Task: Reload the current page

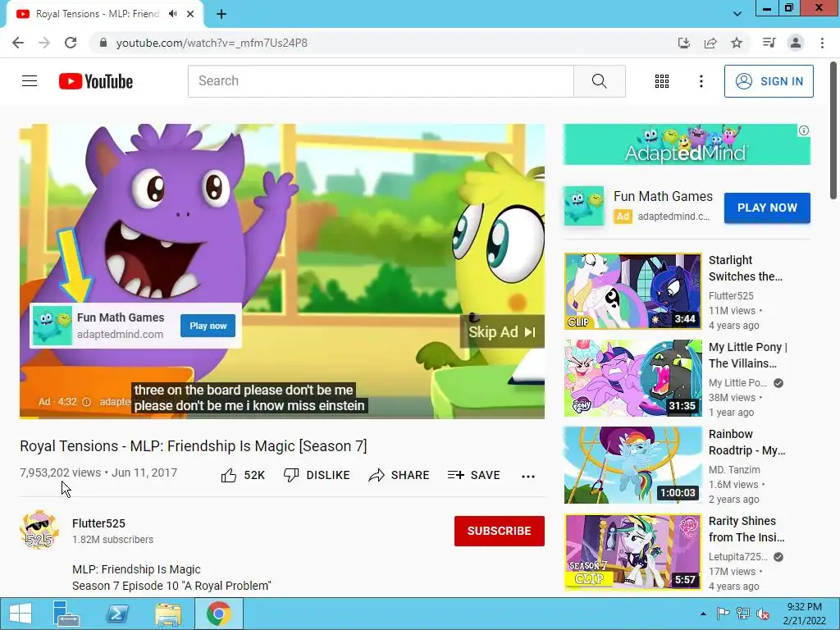Action: 71,43
